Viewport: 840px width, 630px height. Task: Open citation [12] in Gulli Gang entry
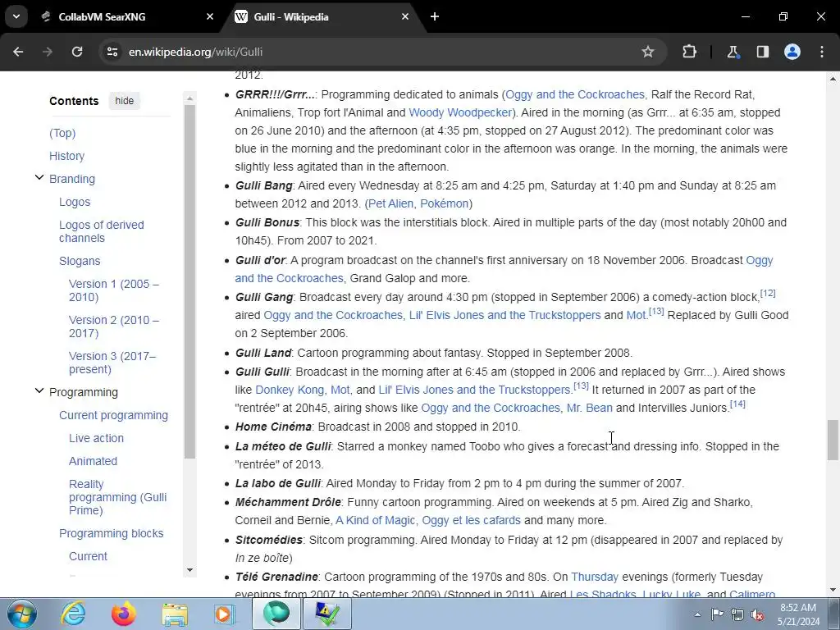tap(768, 293)
